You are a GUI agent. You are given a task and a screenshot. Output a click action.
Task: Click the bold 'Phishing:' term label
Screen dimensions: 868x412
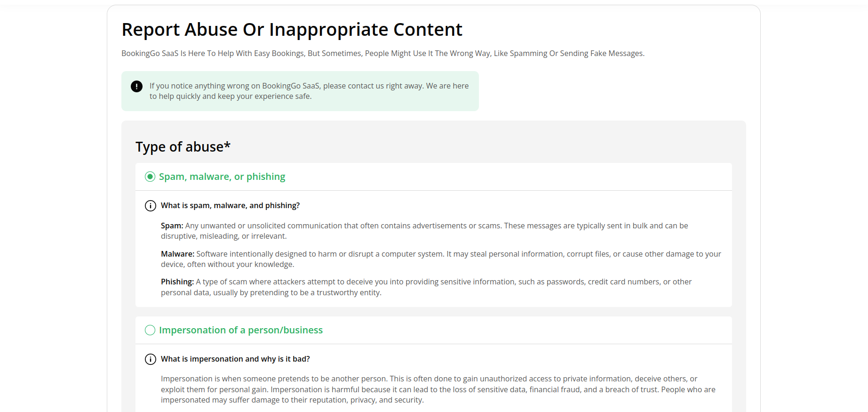tap(177, 282)
